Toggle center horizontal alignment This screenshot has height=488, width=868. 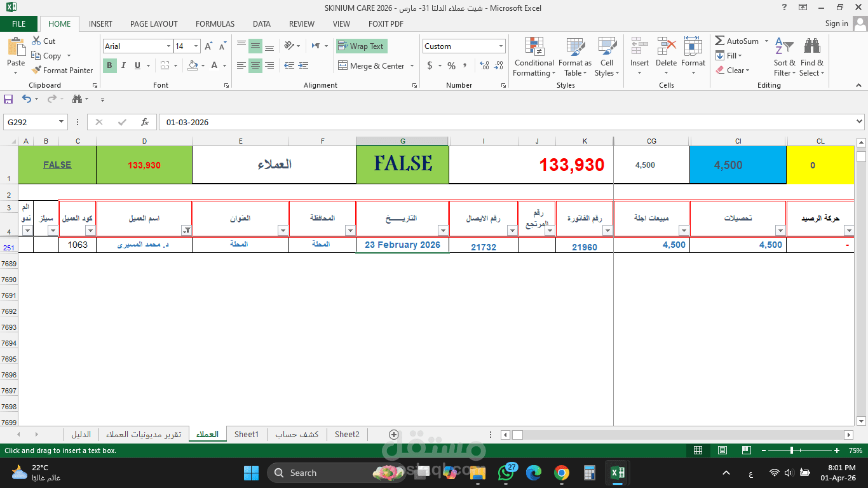[x=255, y=65]
